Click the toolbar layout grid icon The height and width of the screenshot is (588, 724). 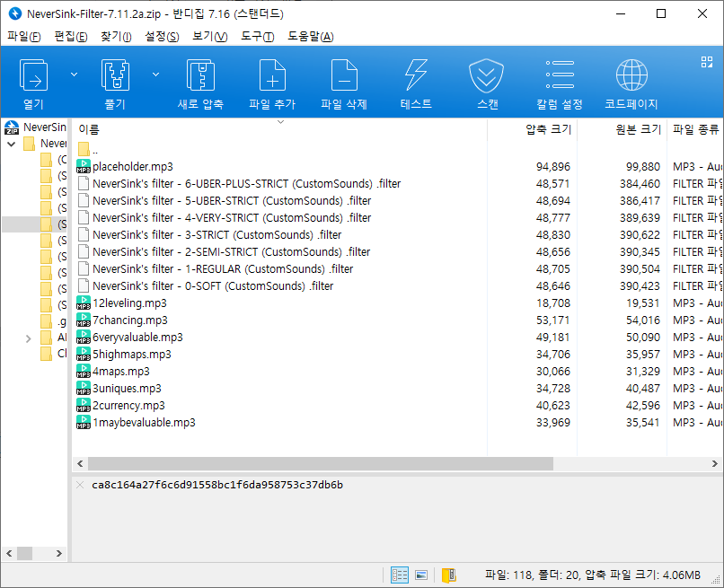tap(706, 62)
